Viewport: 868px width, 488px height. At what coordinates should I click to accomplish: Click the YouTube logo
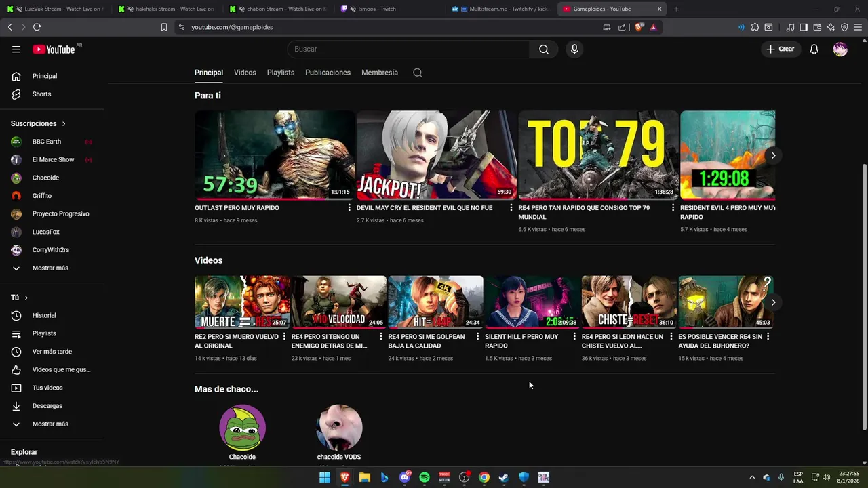(x=54, y=49)
